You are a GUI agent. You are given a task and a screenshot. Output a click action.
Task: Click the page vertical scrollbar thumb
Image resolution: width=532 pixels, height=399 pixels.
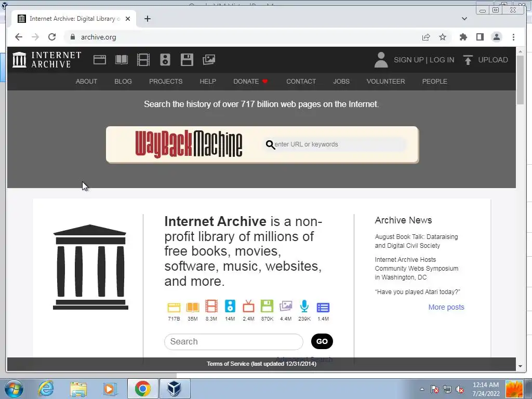(x=520, y=80)
